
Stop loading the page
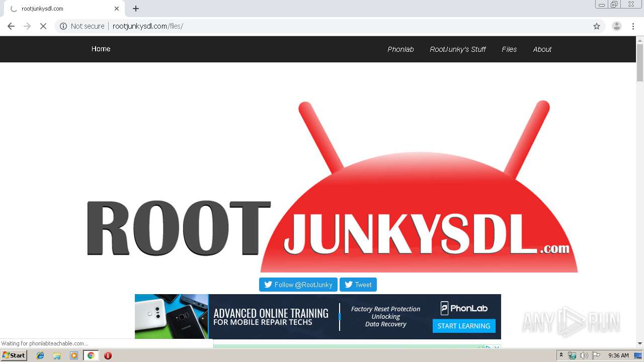pos(43,26)
